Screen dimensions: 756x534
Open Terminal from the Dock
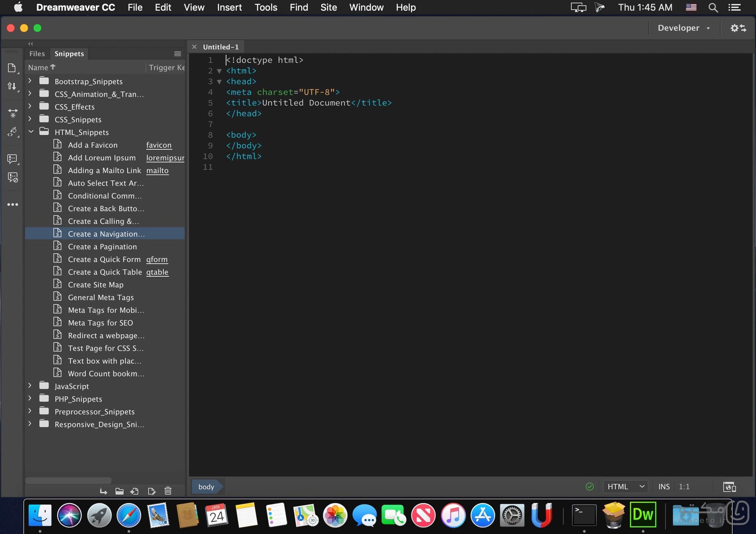584,515
